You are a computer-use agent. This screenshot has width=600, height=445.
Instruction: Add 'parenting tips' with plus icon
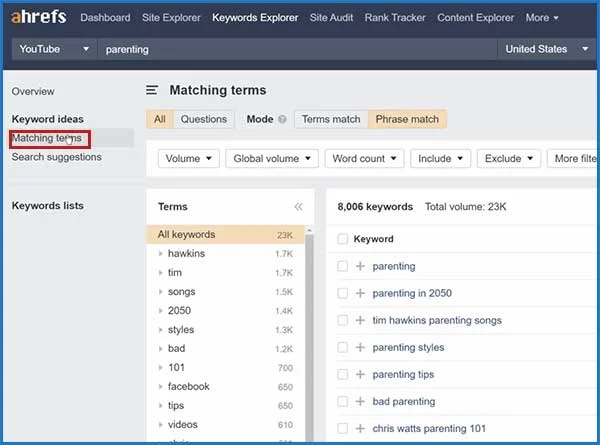click(x=360, y=374)
